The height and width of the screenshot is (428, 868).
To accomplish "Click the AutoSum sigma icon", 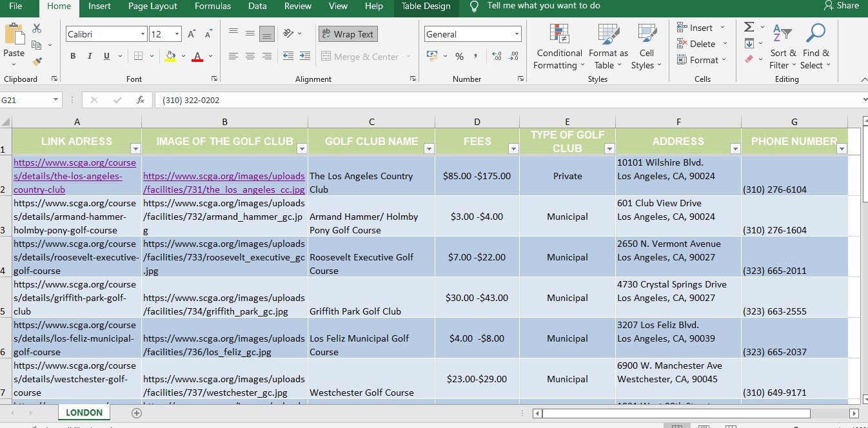I will (749, 27).
